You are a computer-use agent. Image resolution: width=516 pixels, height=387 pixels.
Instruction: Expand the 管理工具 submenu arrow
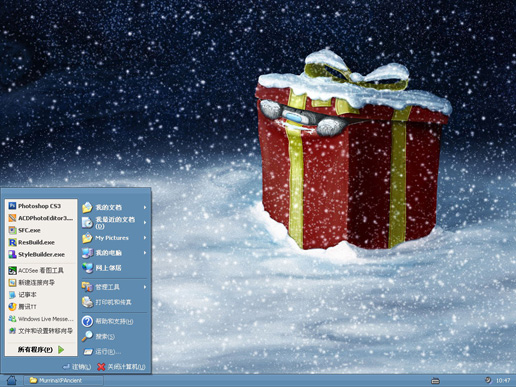coord(145,287)
